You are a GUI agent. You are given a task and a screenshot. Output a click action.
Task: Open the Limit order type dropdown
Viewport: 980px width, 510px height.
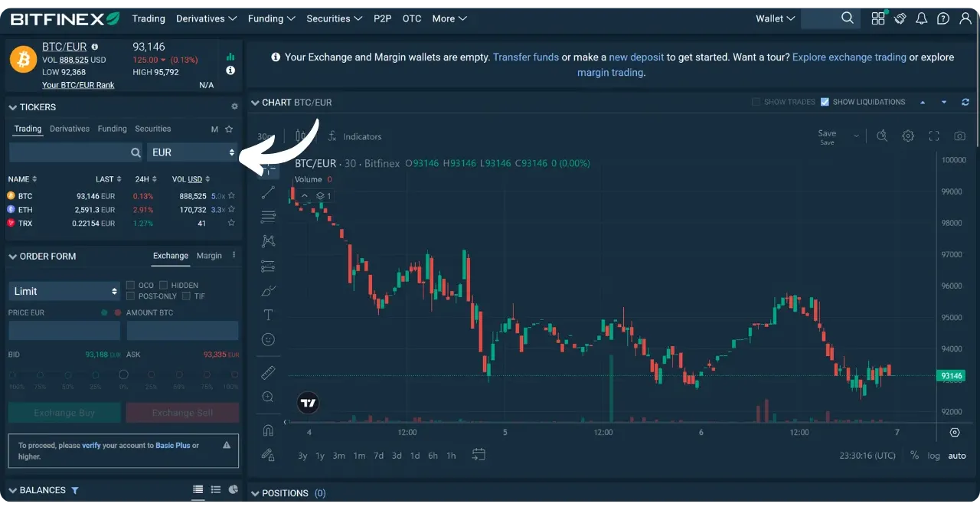pyautogui.click(x=64, y=291)
